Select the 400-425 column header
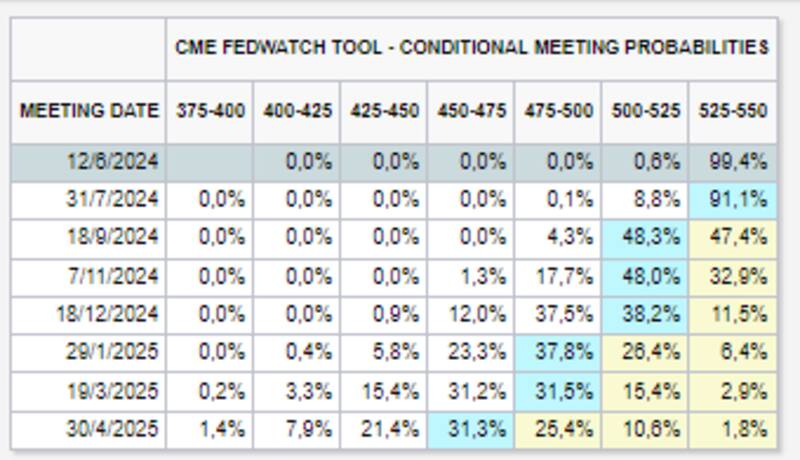The width and height of the screenshot is (800, 460). tap(297, 110)
